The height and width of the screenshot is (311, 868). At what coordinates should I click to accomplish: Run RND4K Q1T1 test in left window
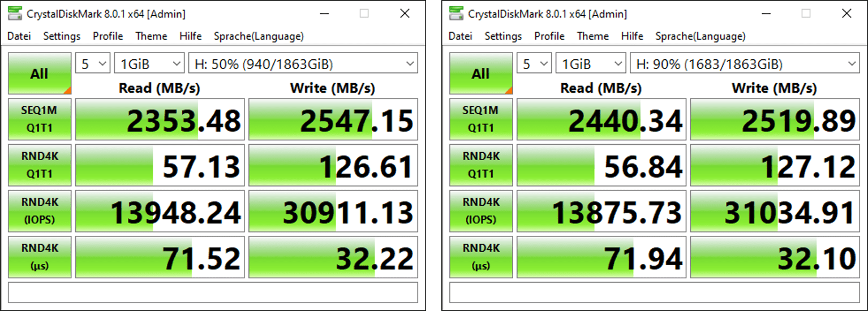[40, 165]
